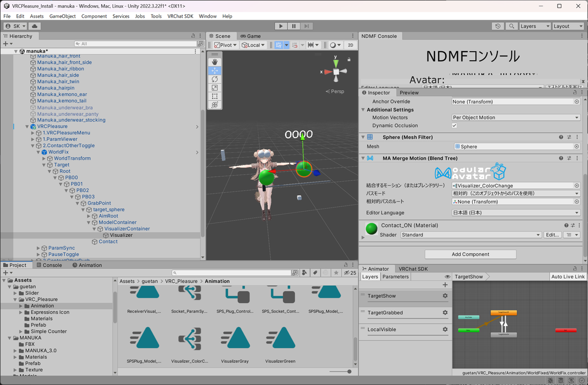Switch to the Preview tab
588x385 pixels.
[x=409, y=93]
